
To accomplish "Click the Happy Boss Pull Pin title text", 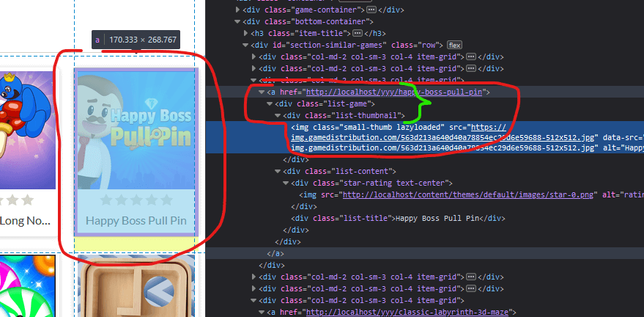I will pyautogui.click(x=136, y=221).
